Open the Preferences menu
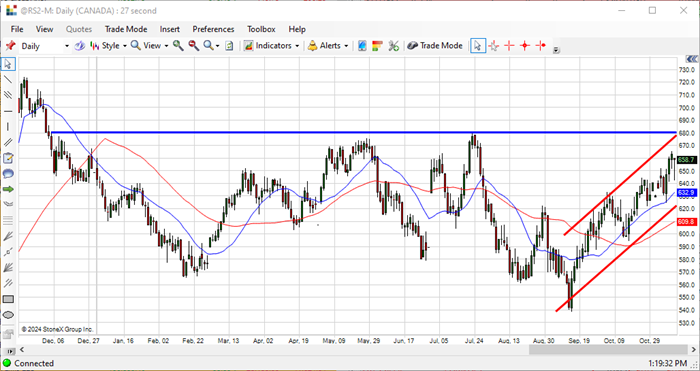Screen dimensions: 700x371 213,29
